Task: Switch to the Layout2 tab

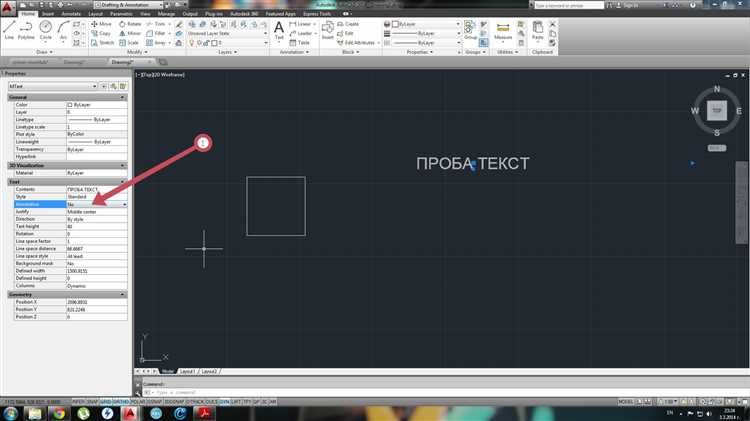Action: click(x=209, y=371)
